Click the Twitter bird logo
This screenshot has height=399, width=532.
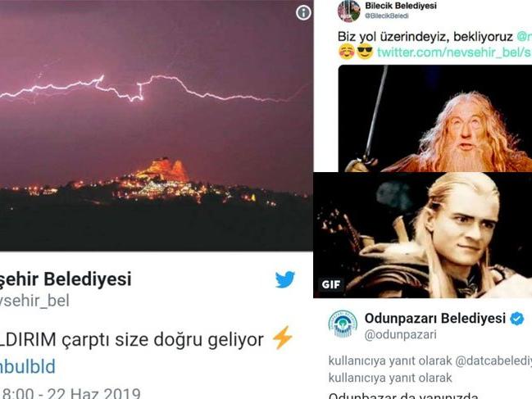coord(285,279)
